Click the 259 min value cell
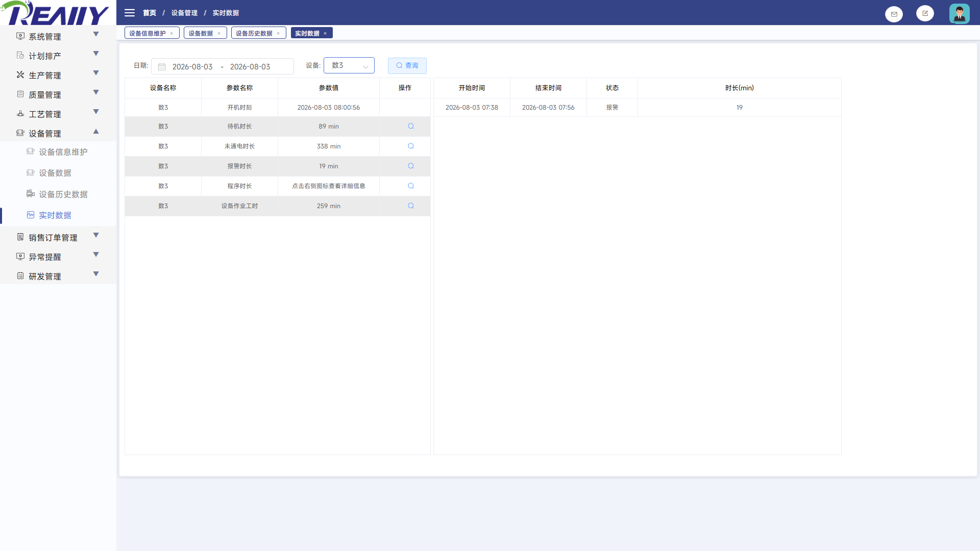Screen dimensions: 980x551 pos(329,206)
